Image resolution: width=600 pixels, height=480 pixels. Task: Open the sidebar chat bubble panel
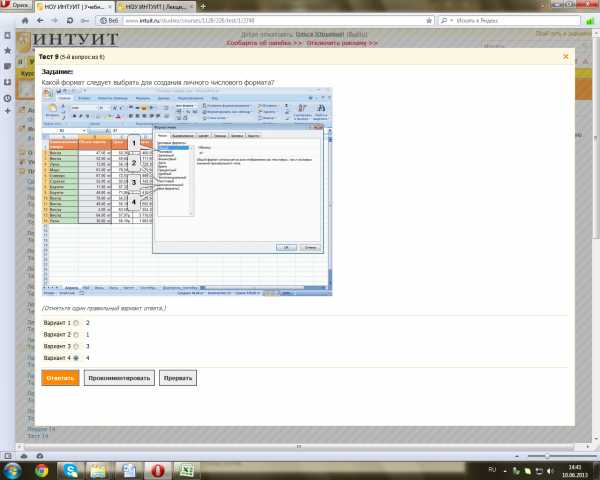click(x=7, y=66)
